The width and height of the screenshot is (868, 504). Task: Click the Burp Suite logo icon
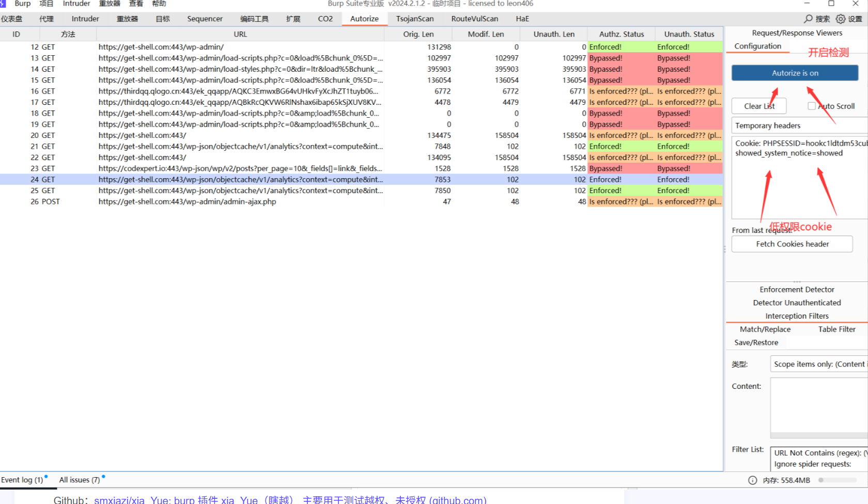3,4
